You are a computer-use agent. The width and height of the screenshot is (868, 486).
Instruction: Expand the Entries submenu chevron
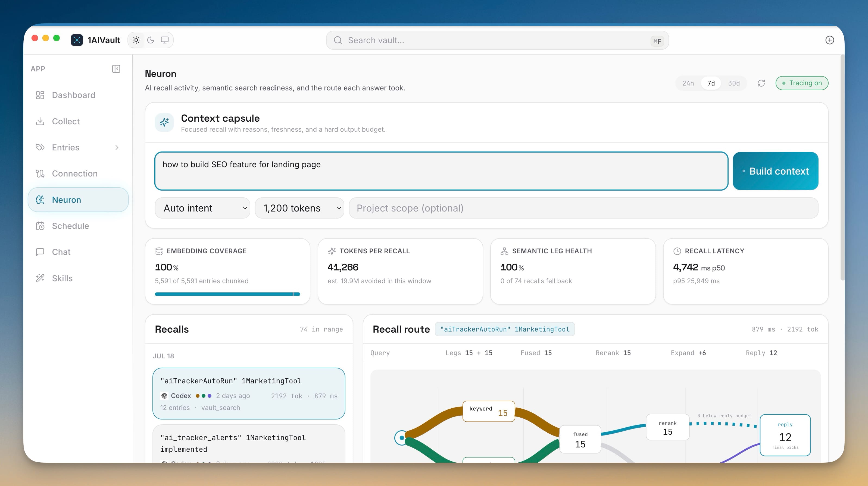point(117,147)
